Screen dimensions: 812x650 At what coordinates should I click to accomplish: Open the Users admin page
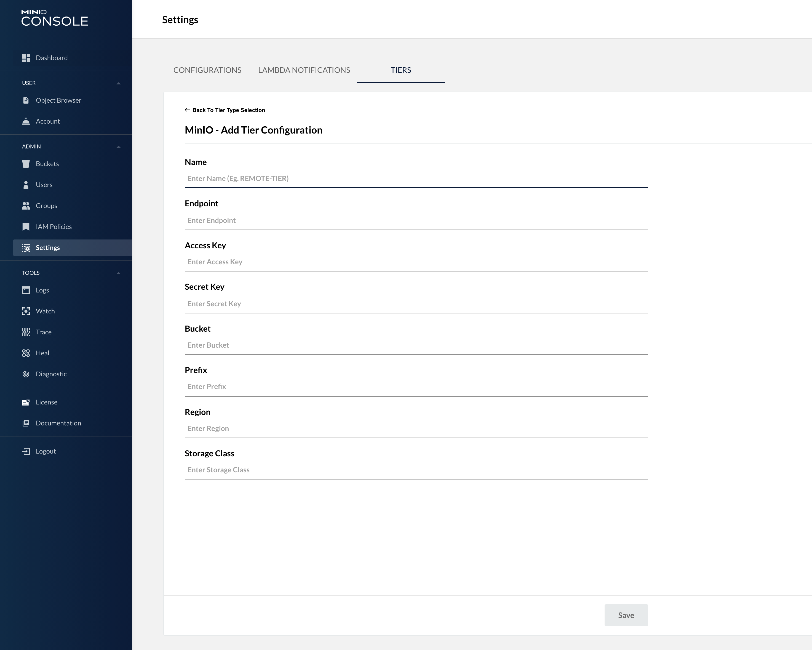(x=72, y=185)
